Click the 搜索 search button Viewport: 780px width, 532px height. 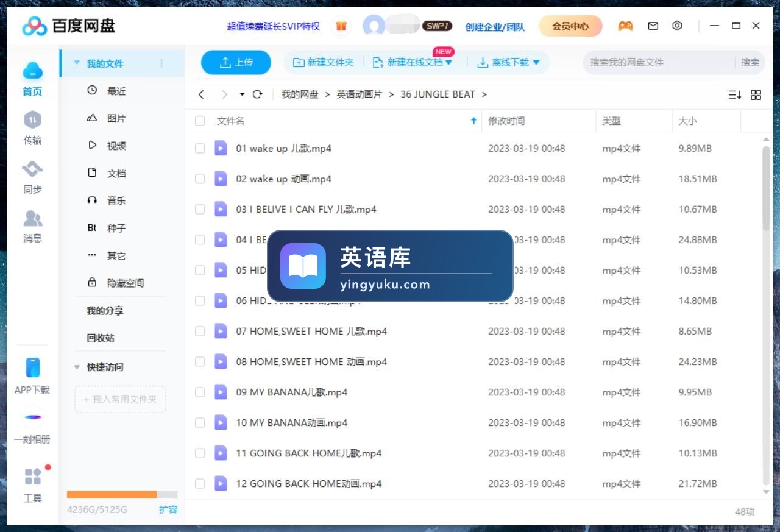[750, 62]
